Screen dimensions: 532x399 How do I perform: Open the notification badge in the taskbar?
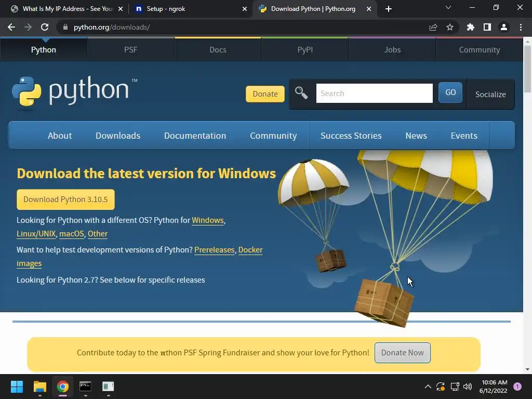pyautogui.click(x=517, y=387)
